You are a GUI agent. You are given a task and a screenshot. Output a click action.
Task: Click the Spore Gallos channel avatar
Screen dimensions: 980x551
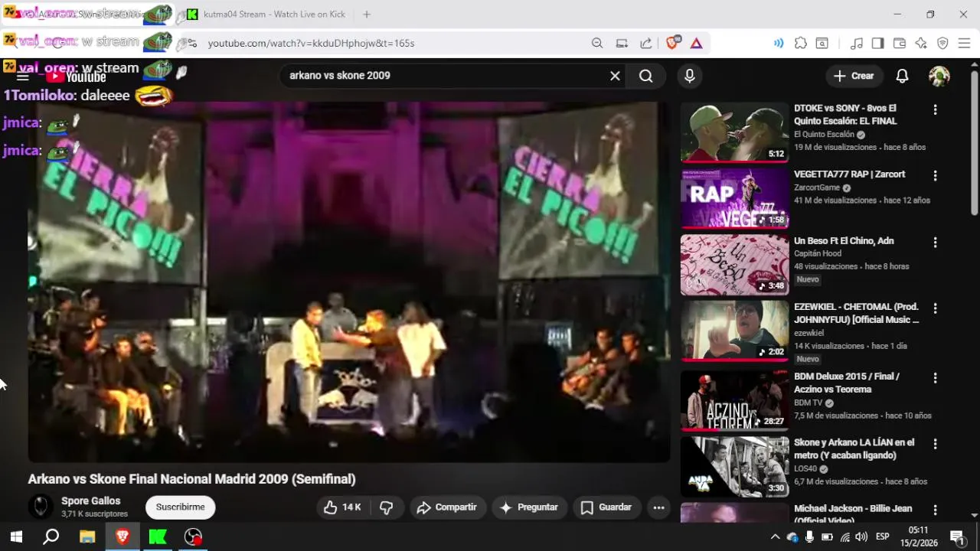41,507
